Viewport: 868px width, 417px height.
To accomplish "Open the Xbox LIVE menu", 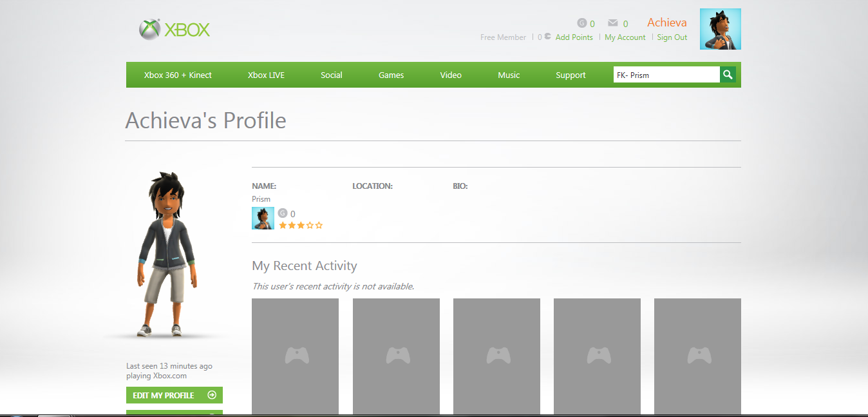I will tap(266, 75).
